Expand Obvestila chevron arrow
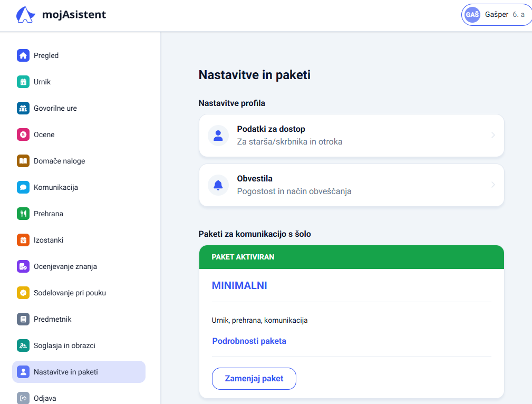This screenshot has width=532, height=404. click(x=493, y=185)
